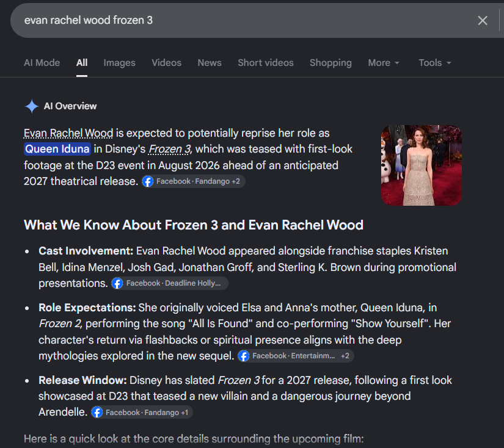Click the 'What We Know About Frozen 3' heading
This screenshot has width=504, height=448.
pos(194,225)
